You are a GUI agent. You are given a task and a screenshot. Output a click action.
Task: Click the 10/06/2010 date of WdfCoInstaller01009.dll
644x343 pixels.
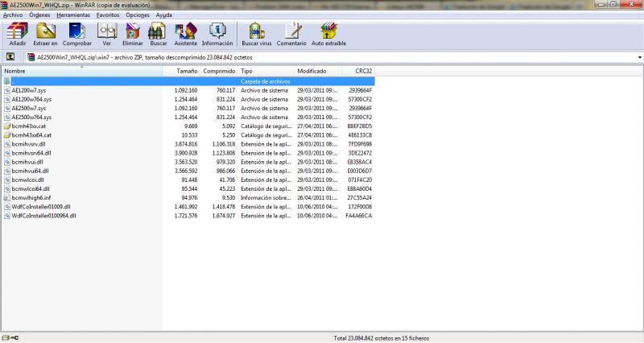[317, 207]
